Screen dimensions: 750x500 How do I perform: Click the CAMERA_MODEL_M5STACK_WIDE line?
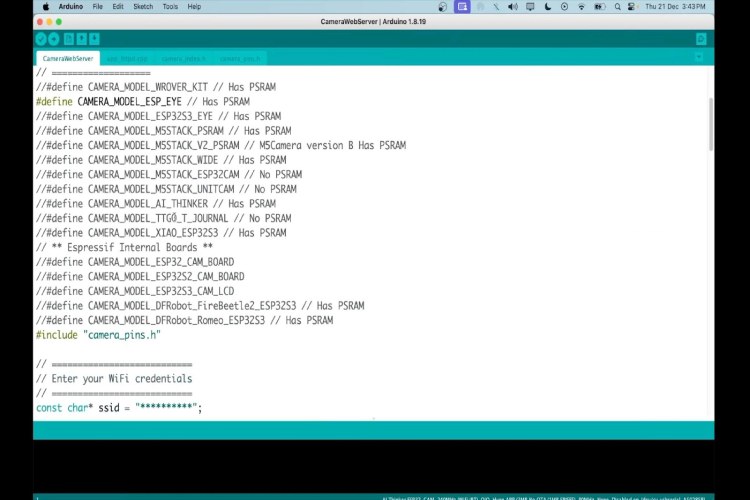[161, 160]
